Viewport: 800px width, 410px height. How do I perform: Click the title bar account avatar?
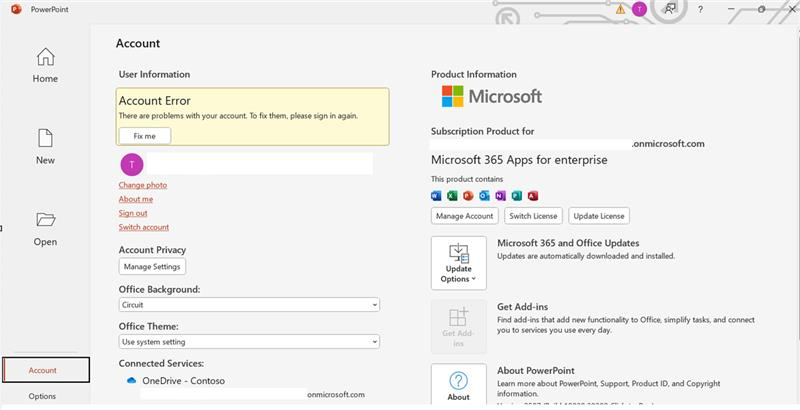(639, 9)
